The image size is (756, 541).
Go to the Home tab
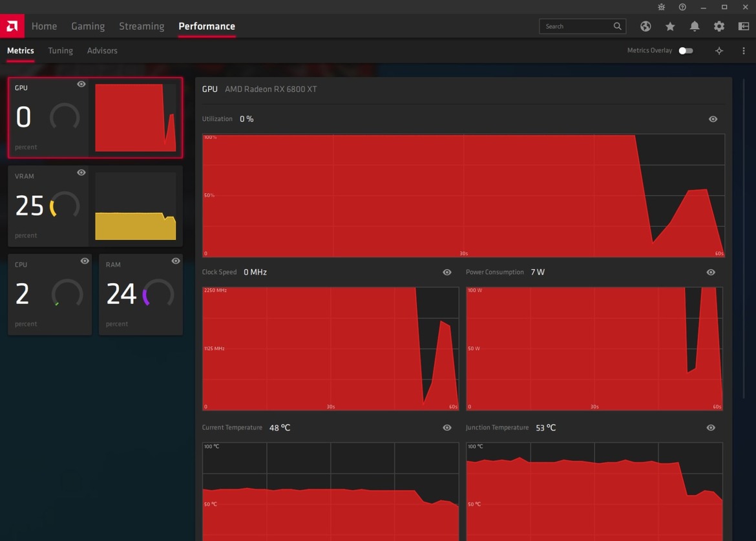coord(44,26)
